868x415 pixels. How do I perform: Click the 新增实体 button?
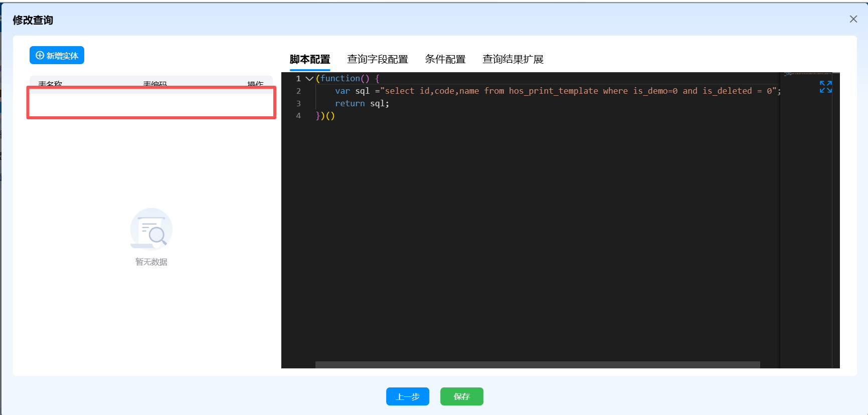coord(57,56)
